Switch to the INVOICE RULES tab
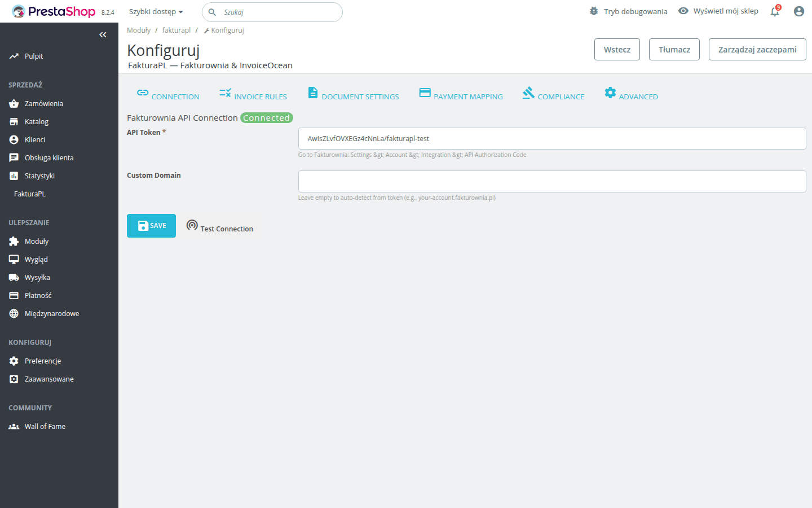The width and height of the screenshot is (812, 508). [x=253, y=95]
